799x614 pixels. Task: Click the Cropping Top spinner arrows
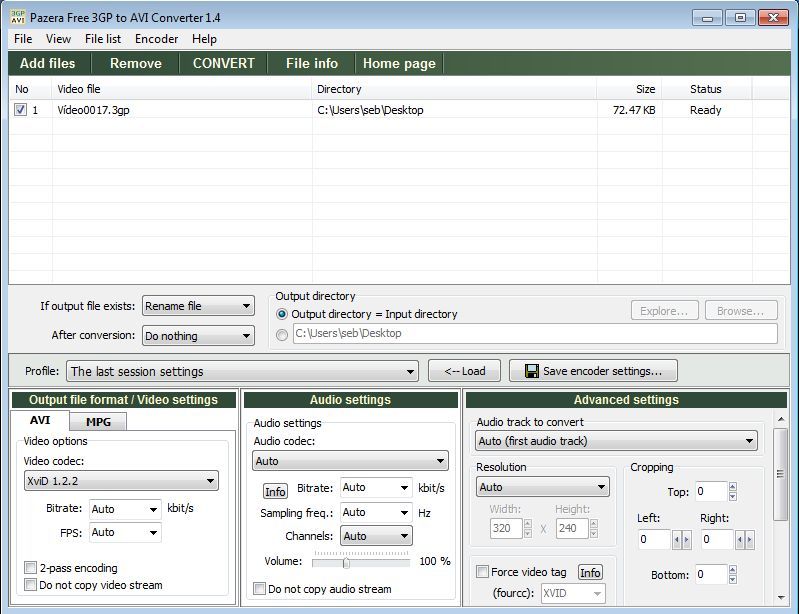[x=733, y=491]
